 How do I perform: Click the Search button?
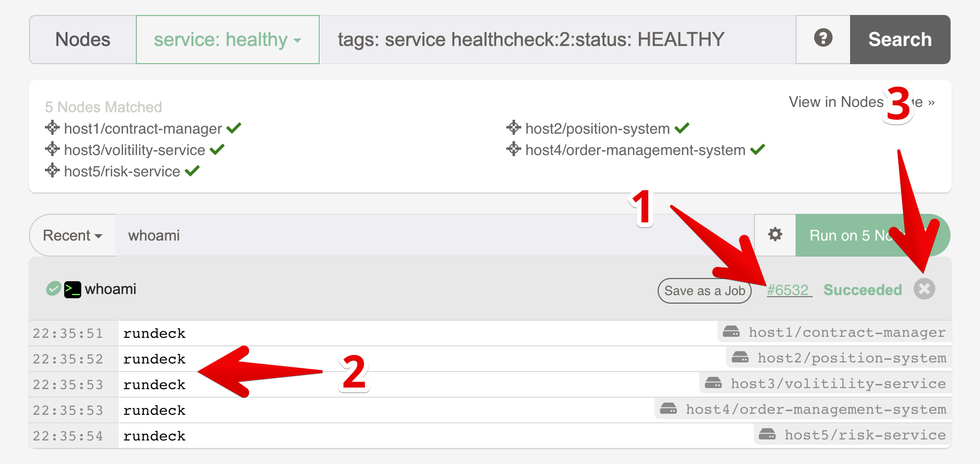(900, 40)
